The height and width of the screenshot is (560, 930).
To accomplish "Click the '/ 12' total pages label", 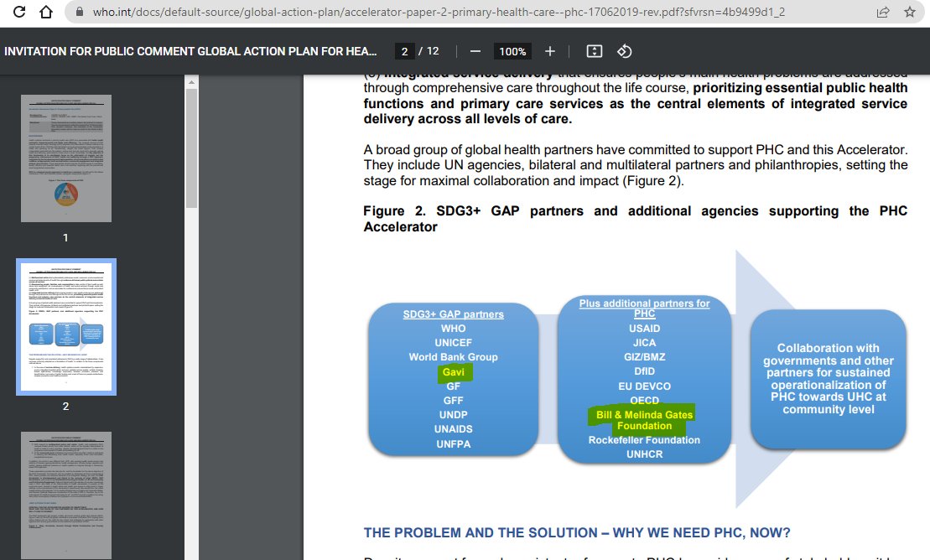I will [x=429, y=51].
